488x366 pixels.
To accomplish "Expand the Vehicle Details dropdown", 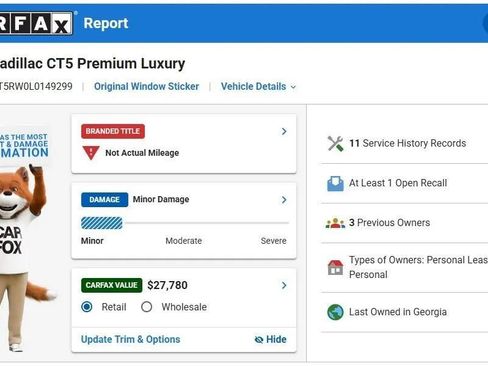I will [x=258, y=87].
